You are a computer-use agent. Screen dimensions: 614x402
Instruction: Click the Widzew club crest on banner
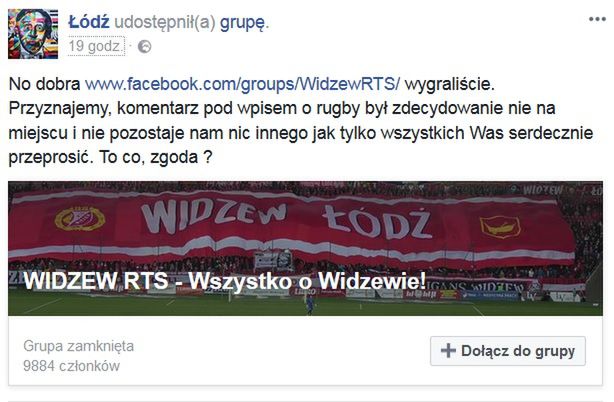[x=80, y=218]
